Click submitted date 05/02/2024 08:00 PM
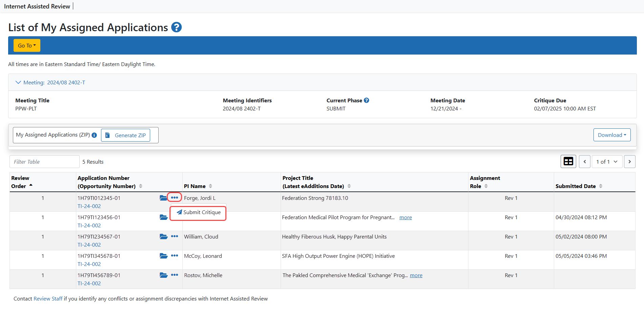 581,236
